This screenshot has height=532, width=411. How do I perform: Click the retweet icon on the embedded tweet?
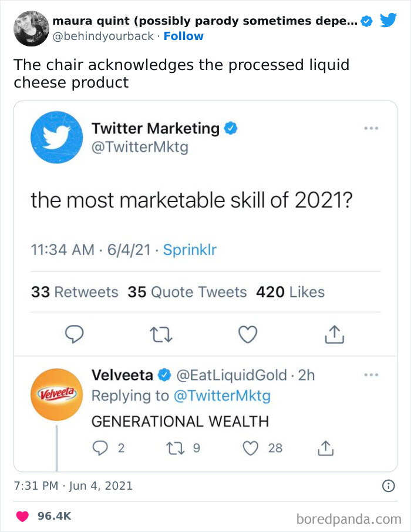pos(160,334)
